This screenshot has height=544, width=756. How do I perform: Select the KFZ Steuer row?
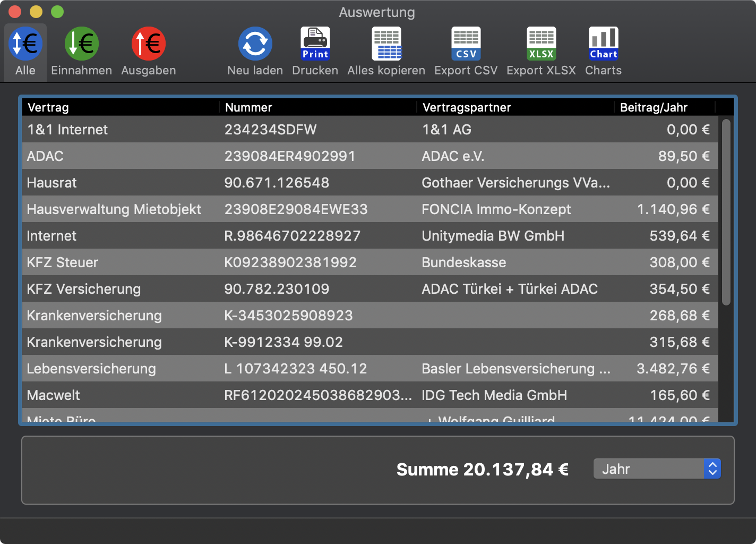pyautogui.click(x=370, y=262)
